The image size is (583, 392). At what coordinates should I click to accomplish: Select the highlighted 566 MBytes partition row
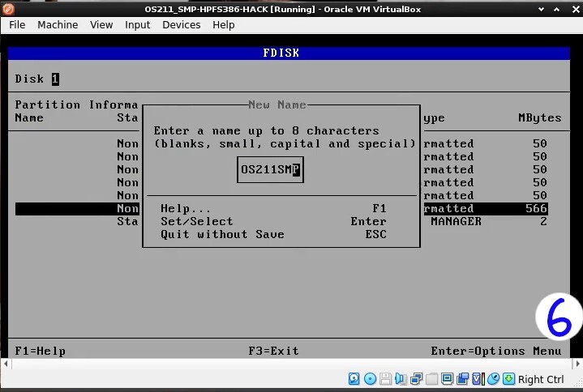pos(281,209)
